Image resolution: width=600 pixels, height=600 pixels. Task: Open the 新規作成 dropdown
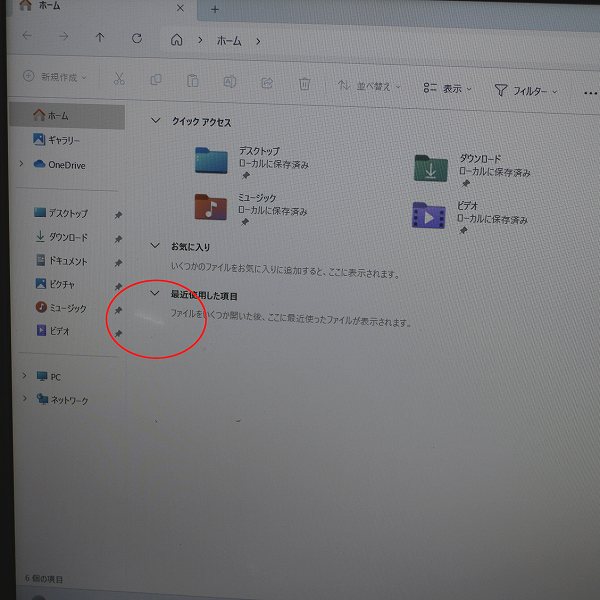coord(55,76)
